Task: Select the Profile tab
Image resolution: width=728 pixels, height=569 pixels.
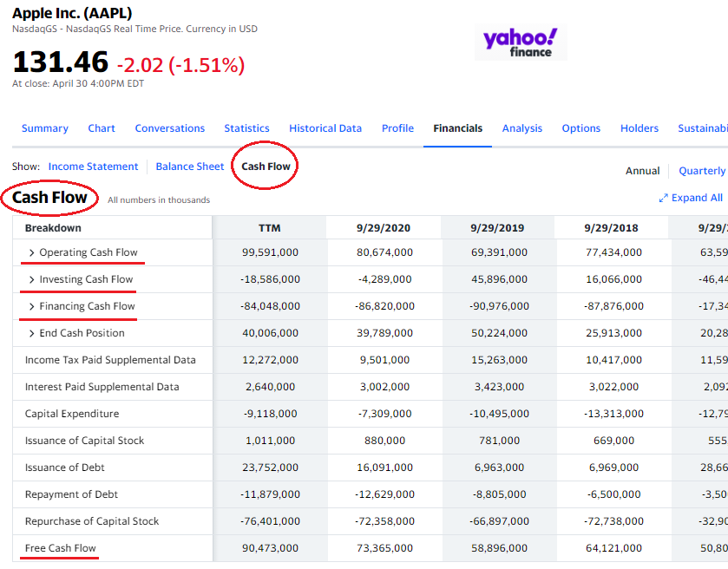Action: [x=397, y=128]
